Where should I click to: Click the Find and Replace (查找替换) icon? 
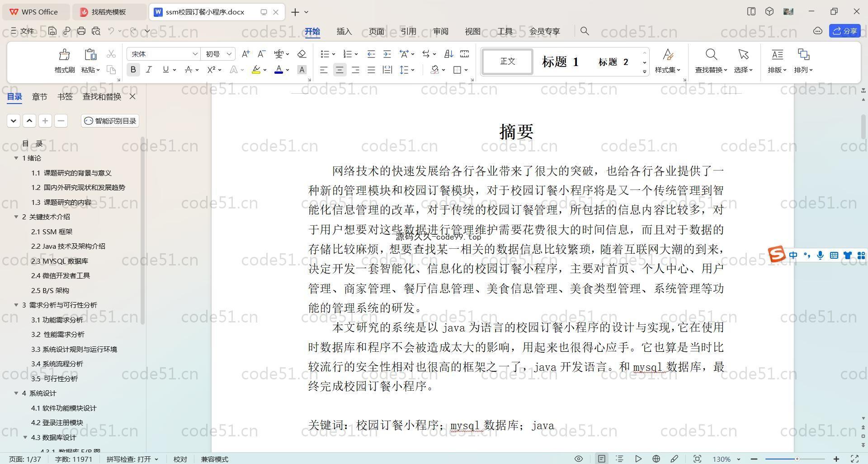[x=711, y=55]
